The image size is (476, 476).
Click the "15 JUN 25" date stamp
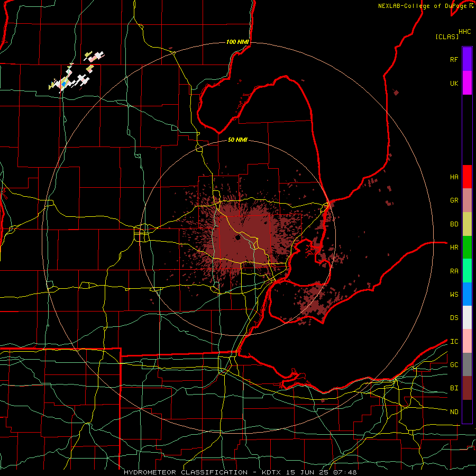click(307, 472)
